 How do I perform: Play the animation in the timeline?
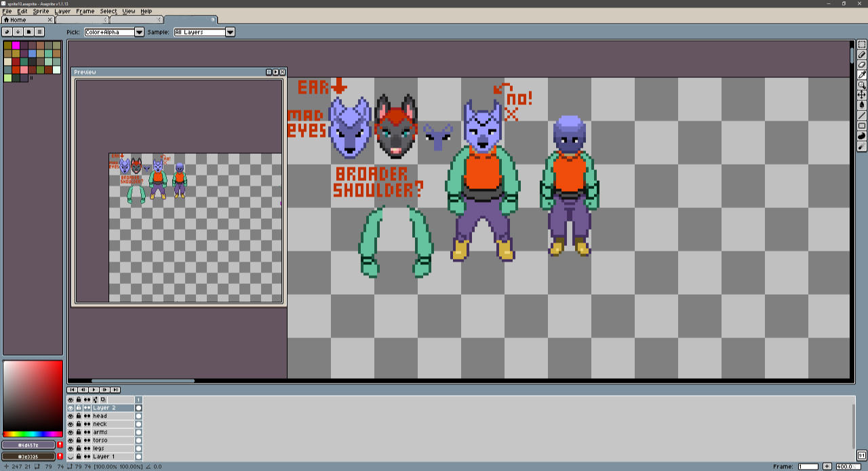(x=94, y=390)
